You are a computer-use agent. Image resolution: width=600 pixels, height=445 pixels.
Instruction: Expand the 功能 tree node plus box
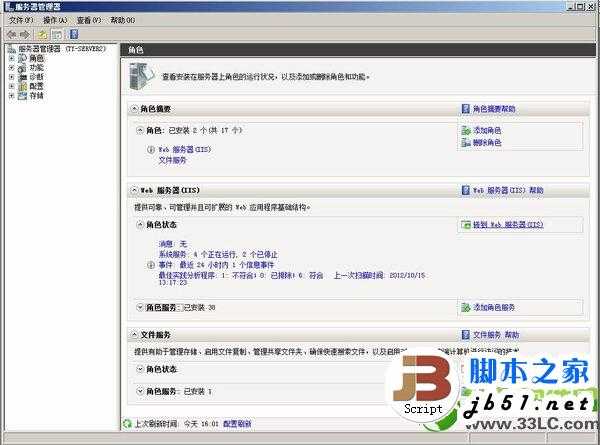11,68
